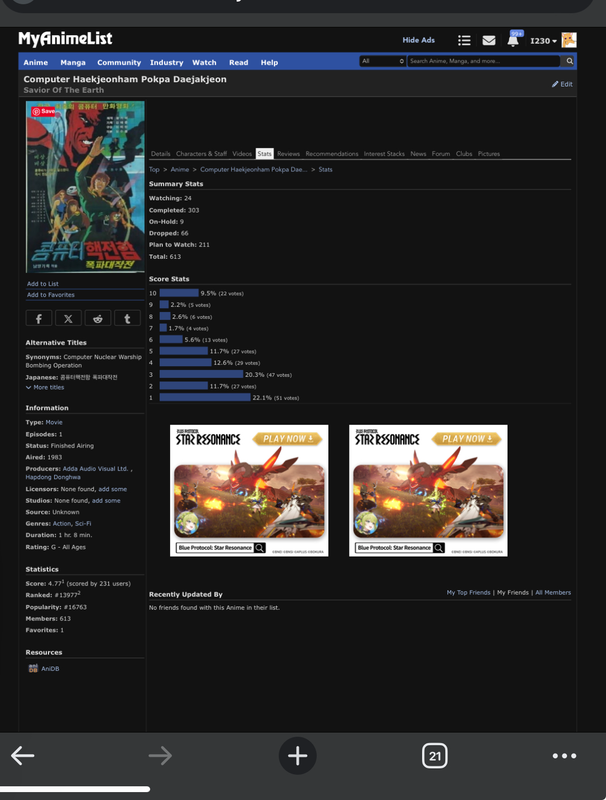Open the Help menu
The width and height of the screenshot is (606, 800).
click(269, 62)
